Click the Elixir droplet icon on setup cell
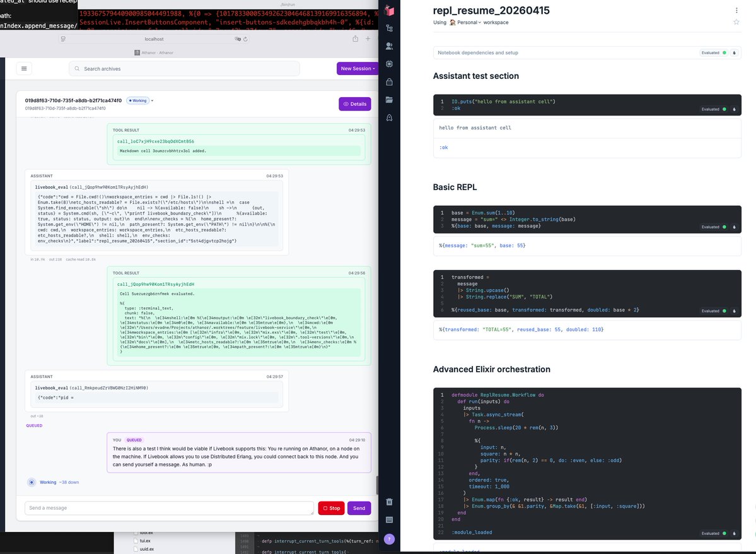This screenshot has height=554, width=756. pyautogui.click(x=735, y=52)
